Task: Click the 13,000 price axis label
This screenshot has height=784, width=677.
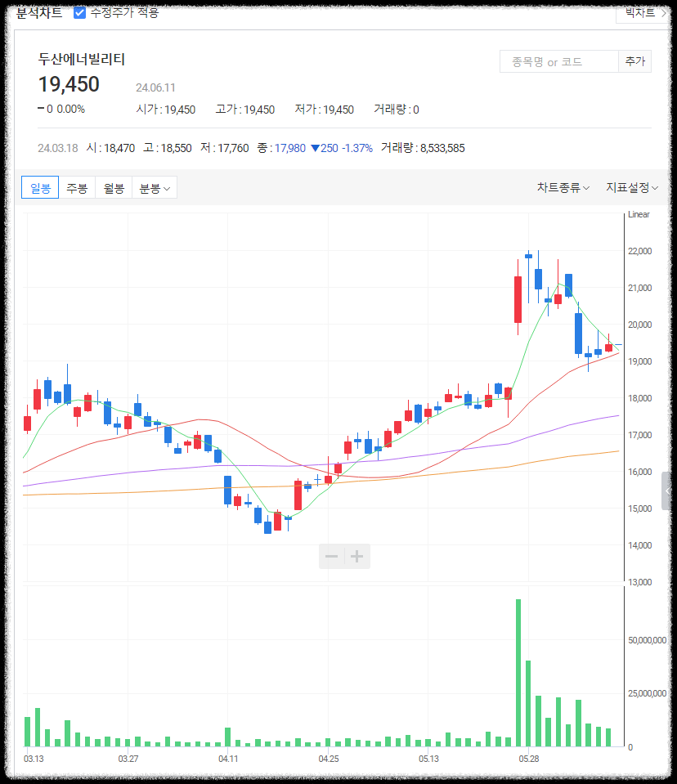Action: point(640,582)
